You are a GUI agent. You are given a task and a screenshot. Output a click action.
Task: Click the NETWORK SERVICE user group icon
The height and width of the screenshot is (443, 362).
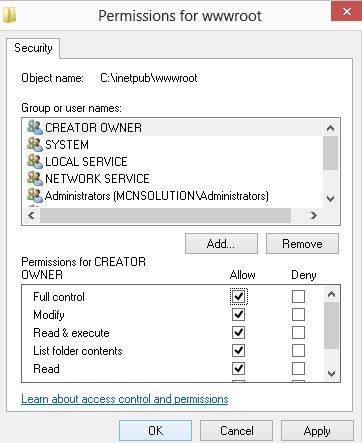pos(35,178)
